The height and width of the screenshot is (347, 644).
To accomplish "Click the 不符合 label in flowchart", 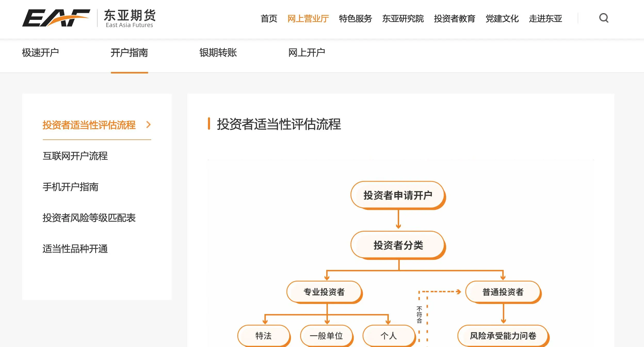I will point(419,315).
